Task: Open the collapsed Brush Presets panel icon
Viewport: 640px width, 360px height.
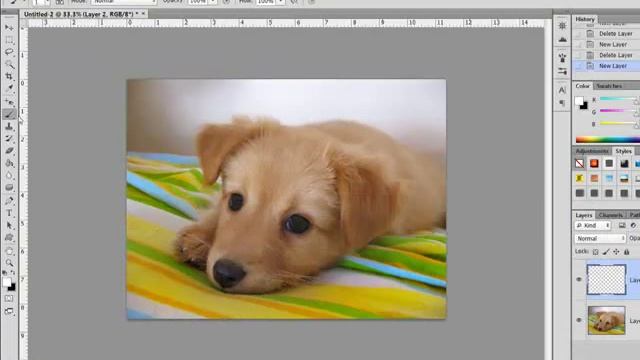Action: [562, 58]
